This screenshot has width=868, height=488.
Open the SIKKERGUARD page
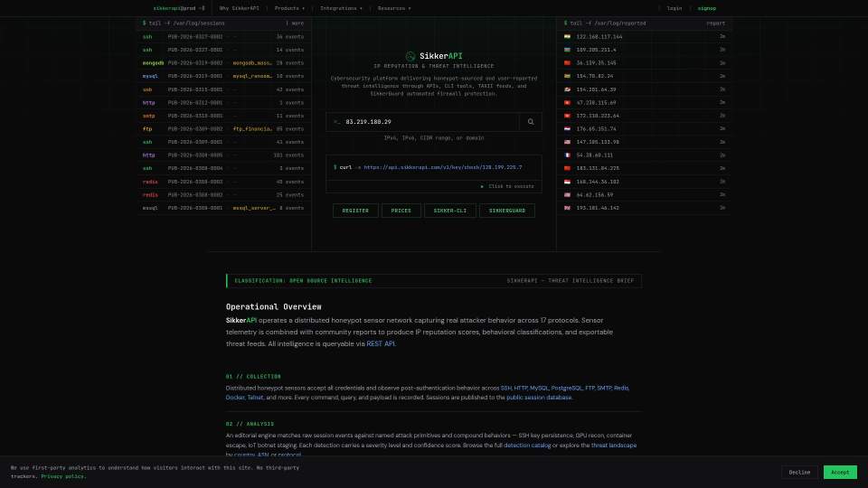[x=507, y=211]
